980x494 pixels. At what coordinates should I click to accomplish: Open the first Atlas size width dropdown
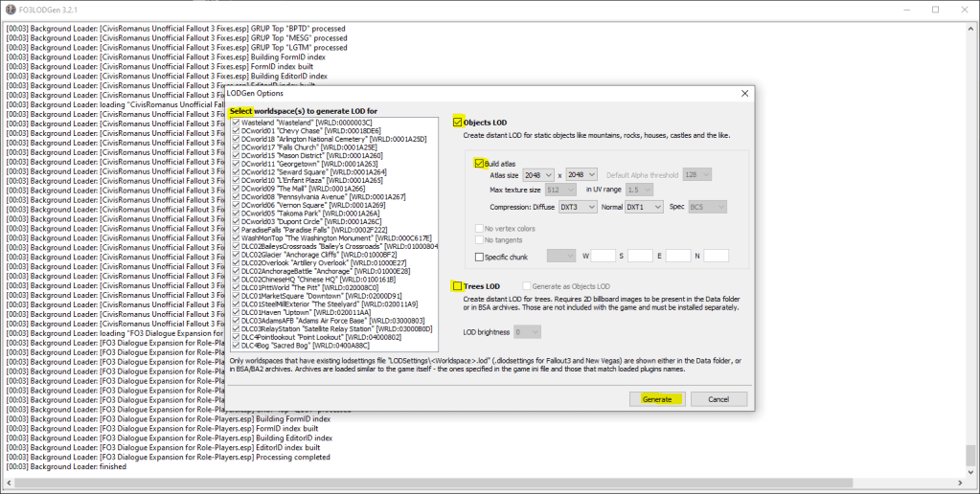click(x=538, y=174)
